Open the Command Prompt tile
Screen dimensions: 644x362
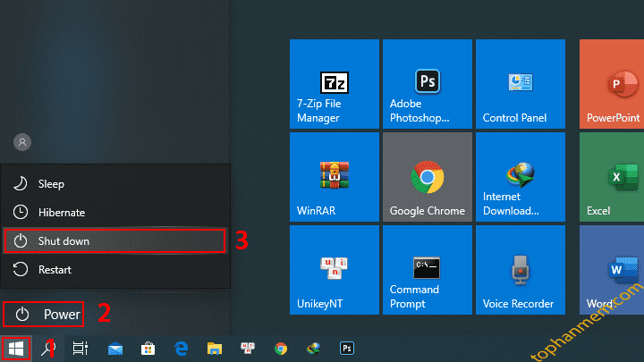[427, 270]
